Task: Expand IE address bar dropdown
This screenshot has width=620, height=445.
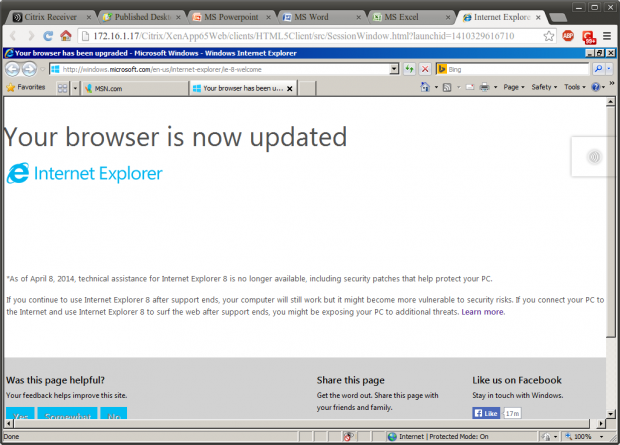Action: pos(394,69)
